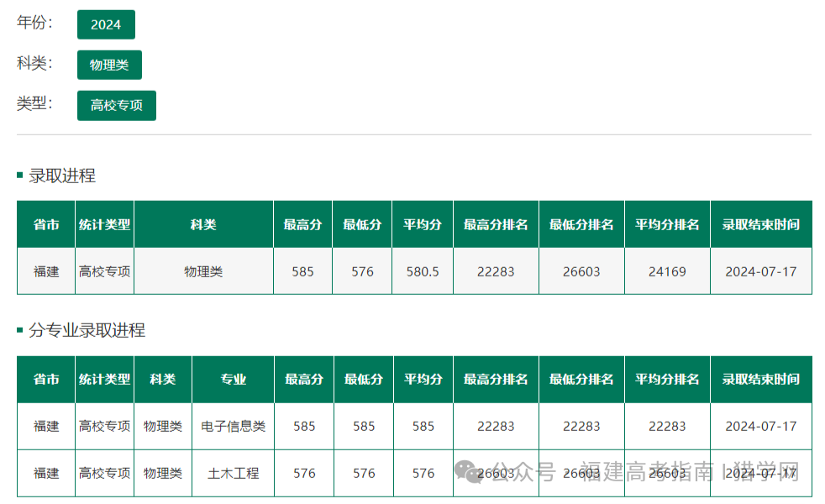This screenshot has height=504, width=825.
Task: Click the 580.5 average score cell
Action: coord(423,271)
